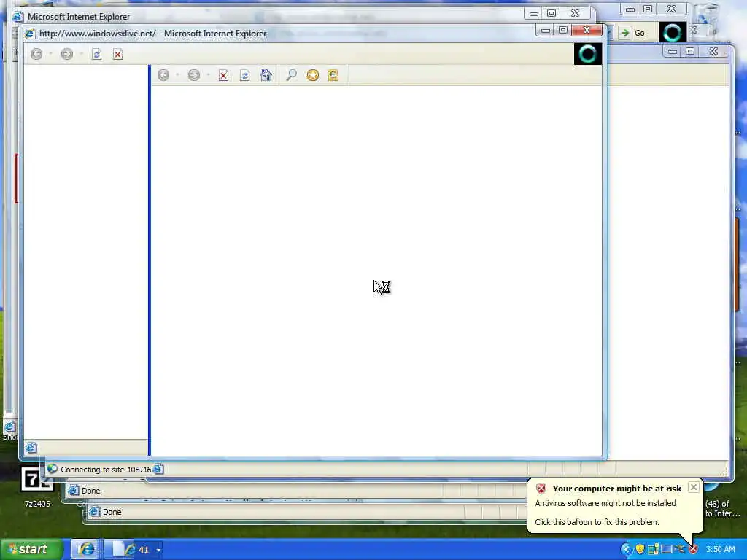Open the grouped Internet Explorer taskbar button showing 41

(131, 550)
